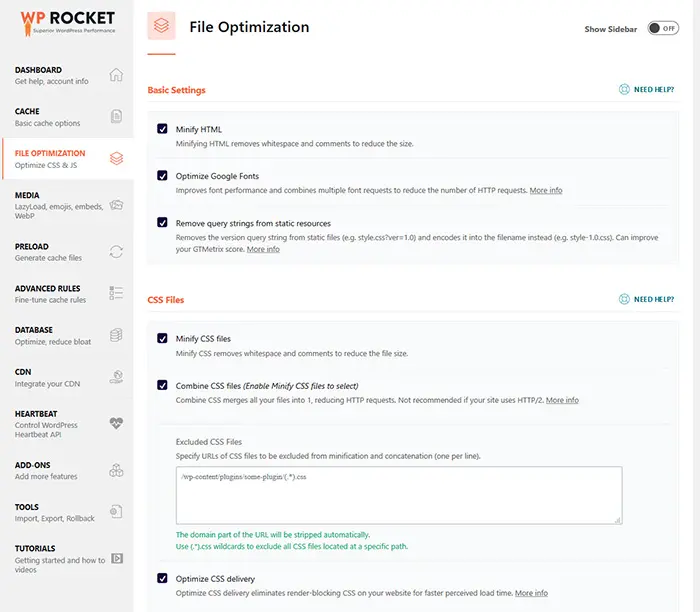Go to the Media settings section
The image size is (700, 612).
(68, 205)
